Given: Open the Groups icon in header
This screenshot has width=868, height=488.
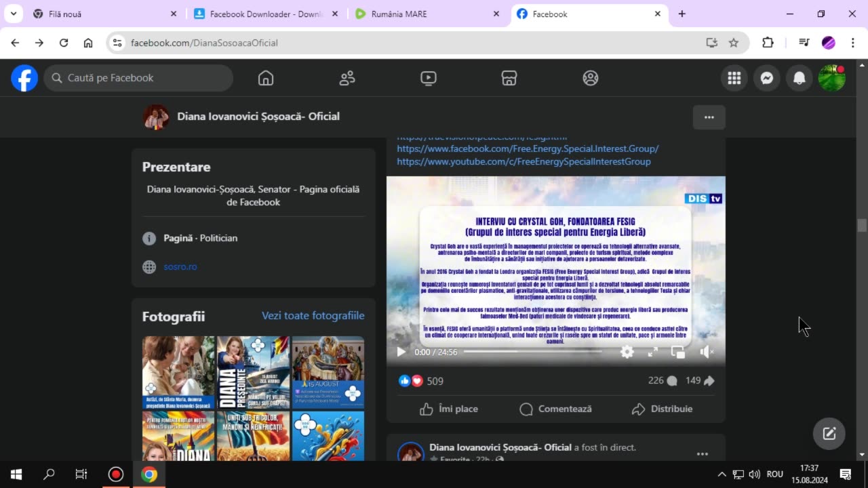Looking at the screenshot, I should (591, 78).
